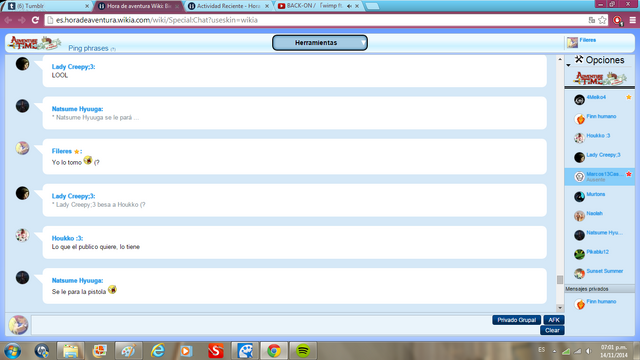Select Murtons in the user list
Viewport: 640px width, 360px height.
(x=596, y=194)
